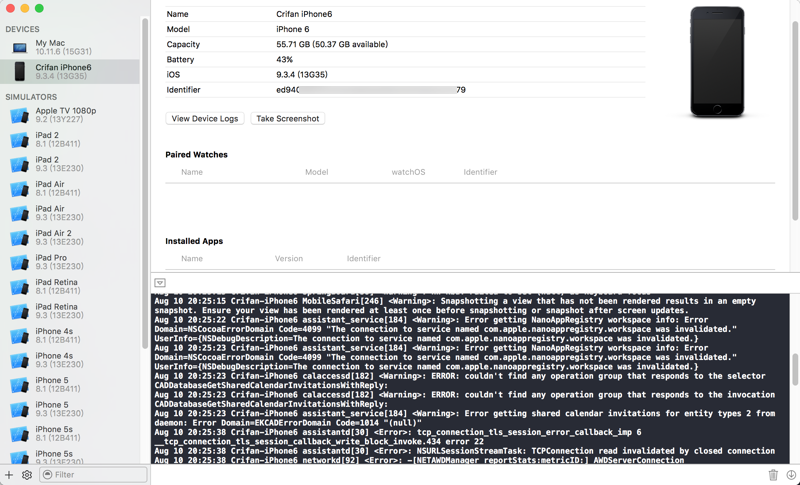Viewport: 800px width, 485px height.
Task: Select iPhone 5 8.1 (12B411) simulator
Action: pyautogui.click(x=69, y=384)
